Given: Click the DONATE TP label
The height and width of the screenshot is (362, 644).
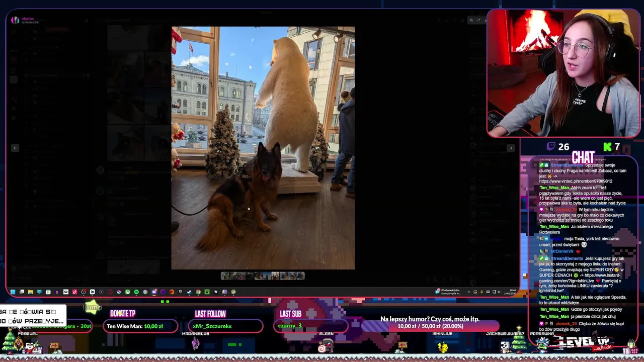Looking at the screenshot, I should coord(122,313).
